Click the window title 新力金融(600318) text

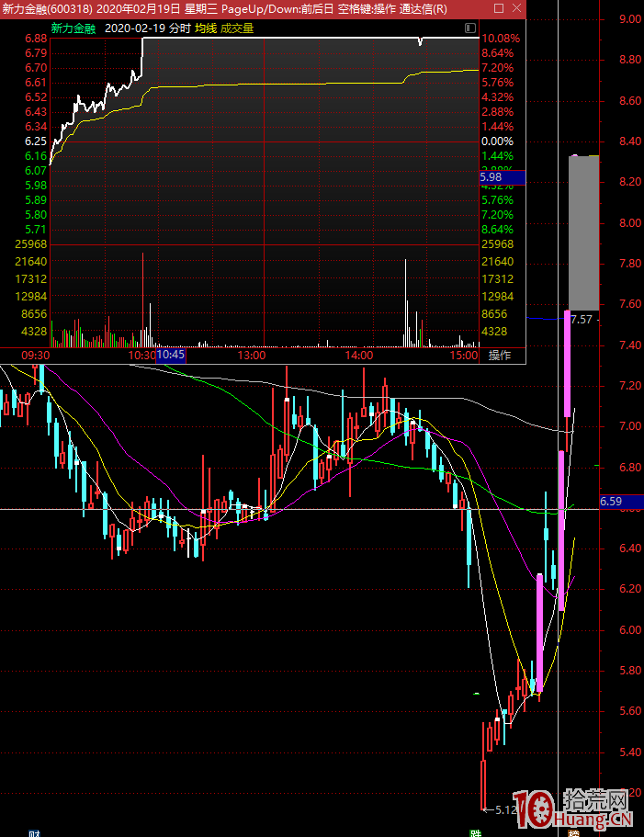click(x=47, y=8)
